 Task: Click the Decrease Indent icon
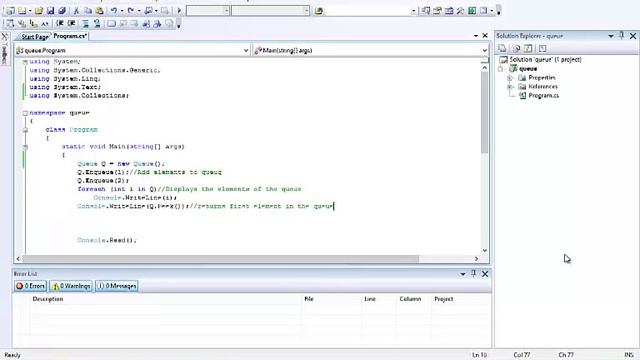point(60,24)
